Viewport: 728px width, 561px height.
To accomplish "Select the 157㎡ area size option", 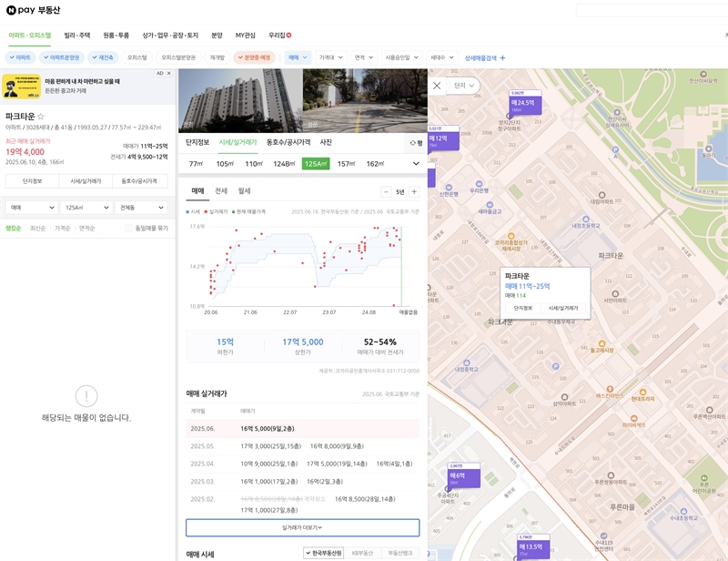I will [346, 164].
